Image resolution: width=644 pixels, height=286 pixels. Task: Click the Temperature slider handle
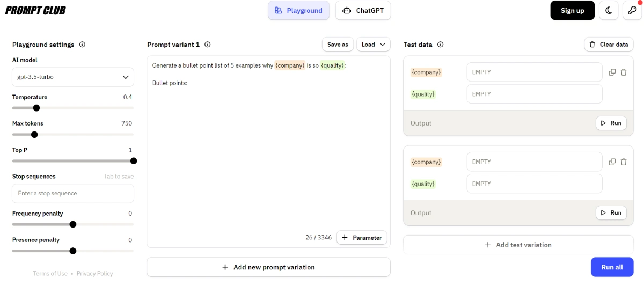36,108
